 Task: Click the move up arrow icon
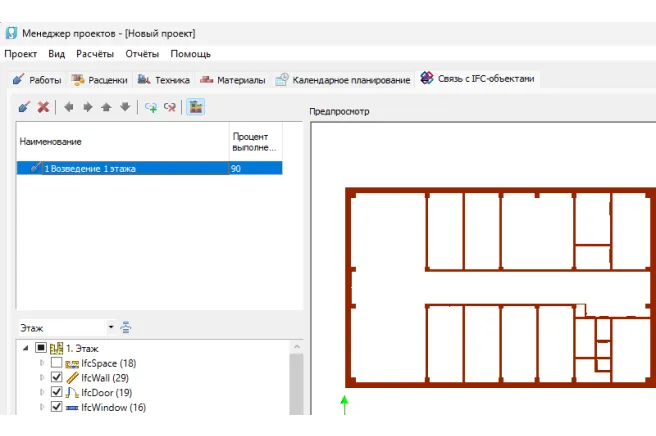click(x=106, y=107)
